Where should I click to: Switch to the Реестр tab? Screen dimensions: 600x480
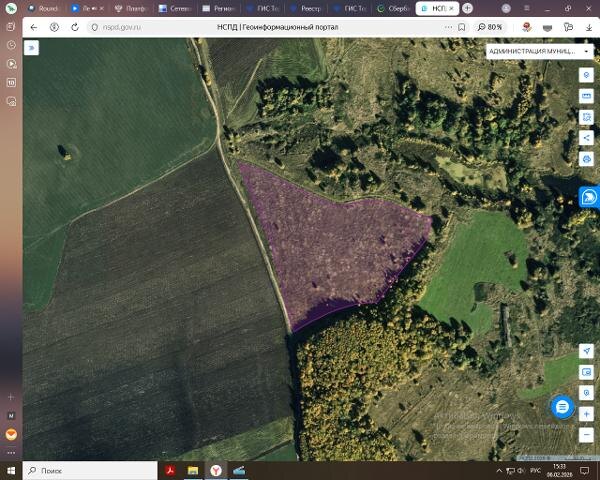[305, 8]
